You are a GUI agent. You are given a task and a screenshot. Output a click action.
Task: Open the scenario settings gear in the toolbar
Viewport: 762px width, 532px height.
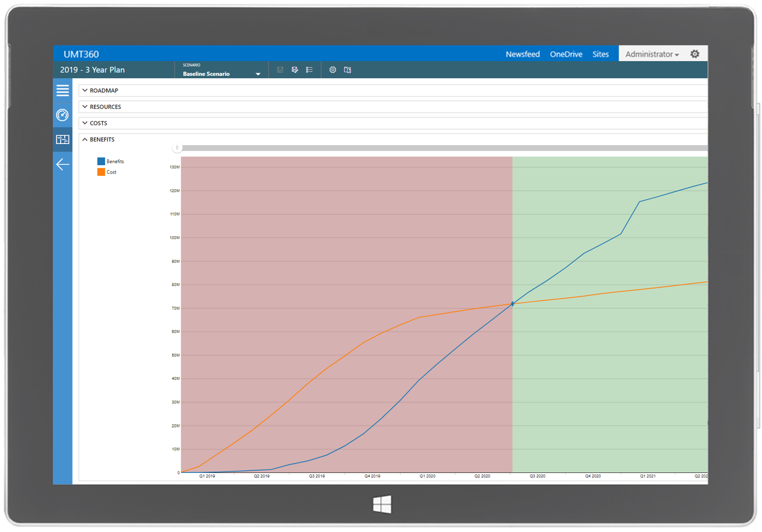tap(333, 70)
